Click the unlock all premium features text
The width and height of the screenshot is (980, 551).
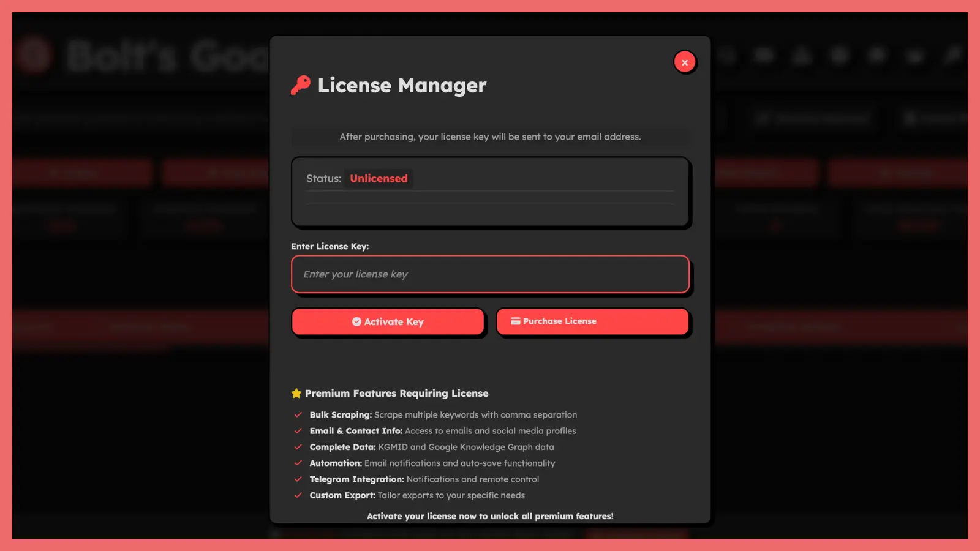tap(490, 516)
